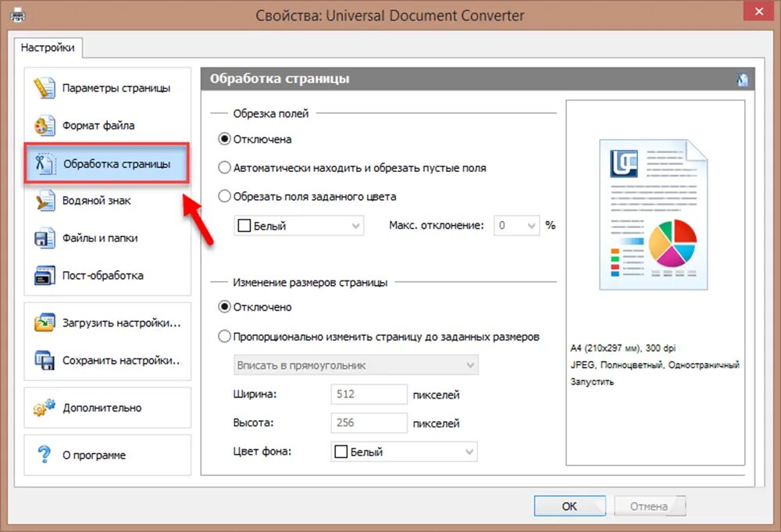The image size is (781, 532).
Task: Click the question mark icon beside О программе
Action: click(x=45, y=455)
